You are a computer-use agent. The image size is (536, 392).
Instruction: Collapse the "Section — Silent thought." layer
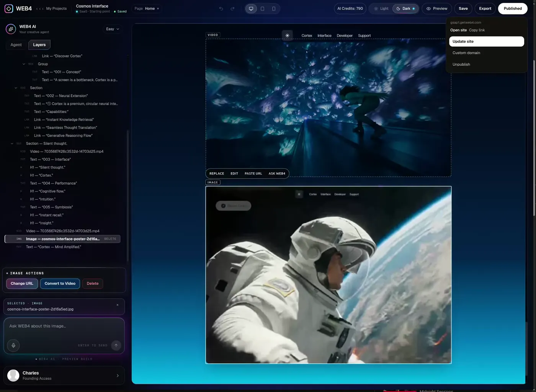[x=12, y=144]
